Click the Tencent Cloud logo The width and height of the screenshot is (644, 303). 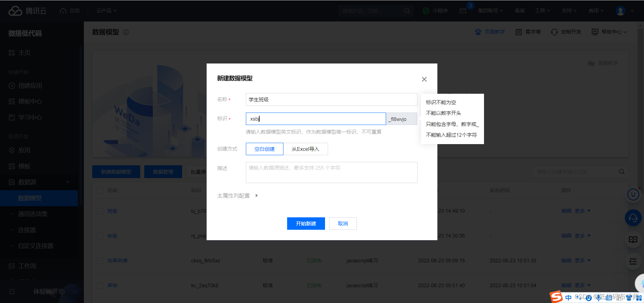[27, 11]
